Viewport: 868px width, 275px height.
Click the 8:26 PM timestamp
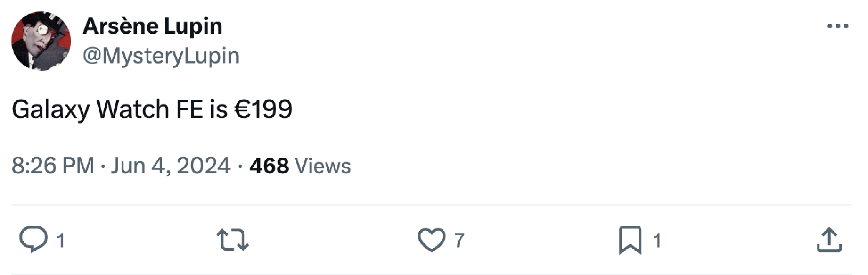(x=53, y=165)
